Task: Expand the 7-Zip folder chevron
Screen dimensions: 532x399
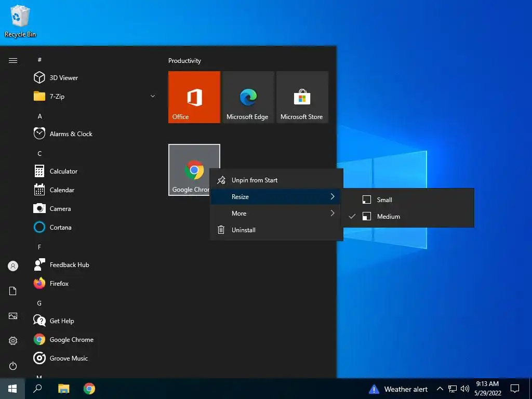Action: point(153,96)
